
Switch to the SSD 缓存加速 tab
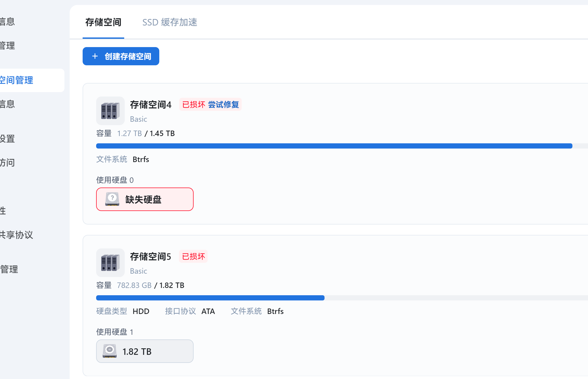click(170, 22)
